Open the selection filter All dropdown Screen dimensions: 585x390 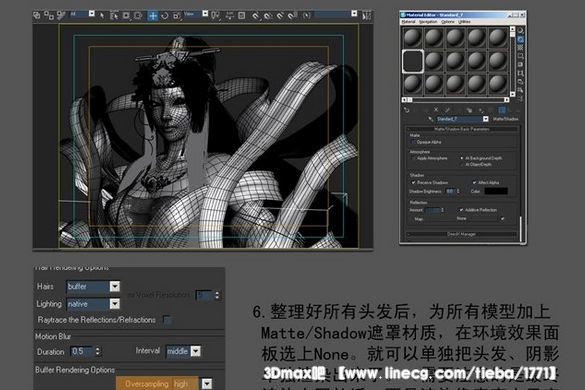point(91,14)
